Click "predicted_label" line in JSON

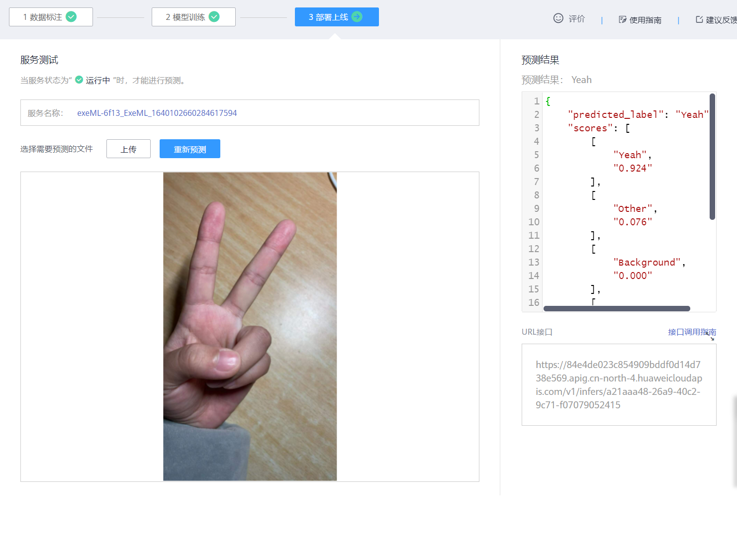[x=639, y=114]
